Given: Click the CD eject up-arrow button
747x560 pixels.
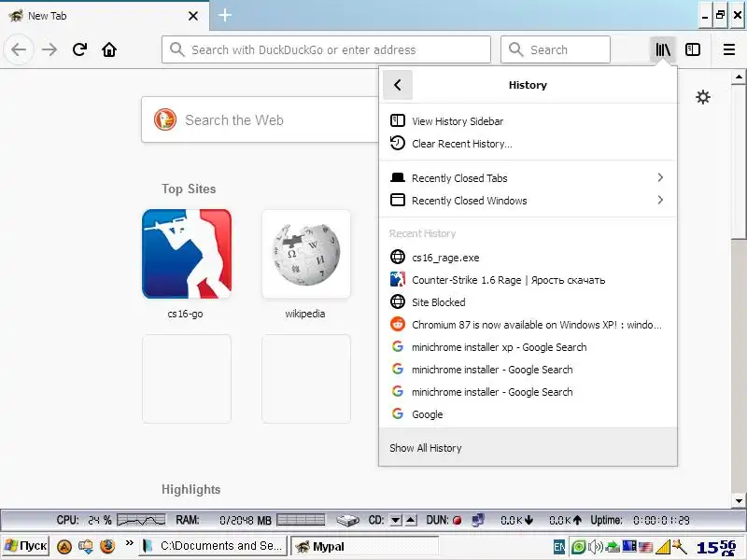Looking at the screenshot, I should [411, 520].
